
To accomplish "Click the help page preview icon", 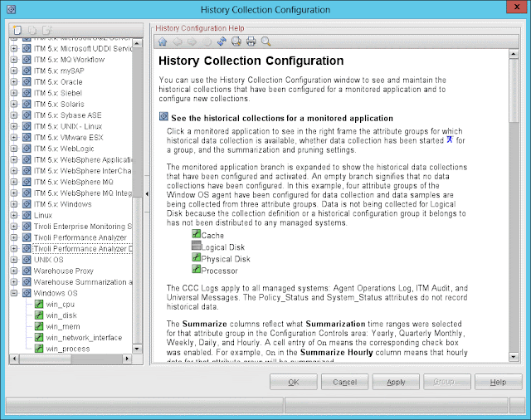I will [x=236, y=42].
